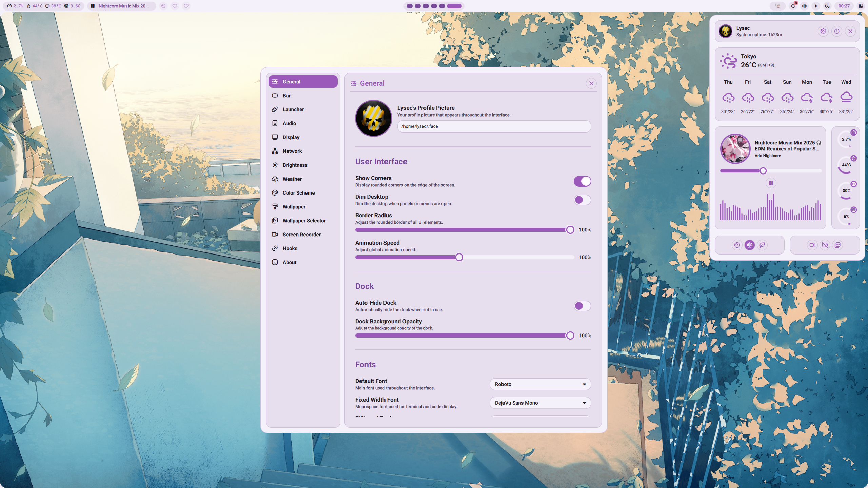Image resolution: width=868 pixels, height=488 pixels.
Task: Choose the power-saver leaf profile icon
Action: (x=762, y=245)
